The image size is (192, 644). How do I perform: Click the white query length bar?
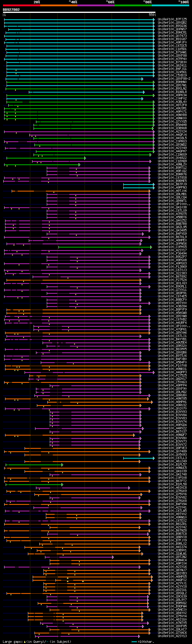pos(79,12)
